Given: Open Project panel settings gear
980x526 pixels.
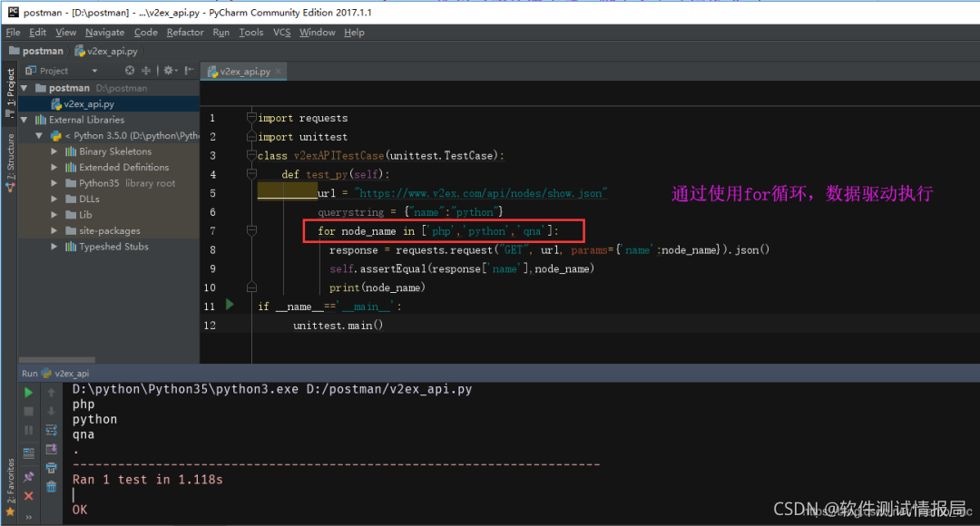Looking at the screenshot, I should click(x=168, y=71).
